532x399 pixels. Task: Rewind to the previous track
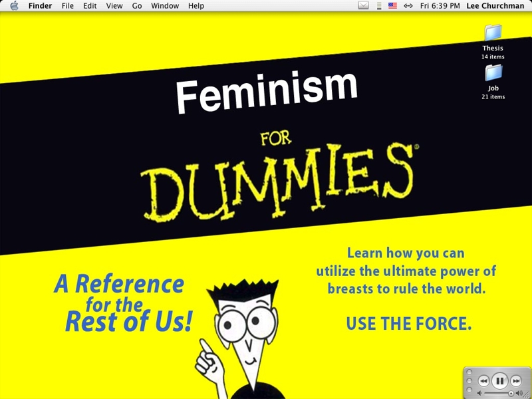(483, 380)
